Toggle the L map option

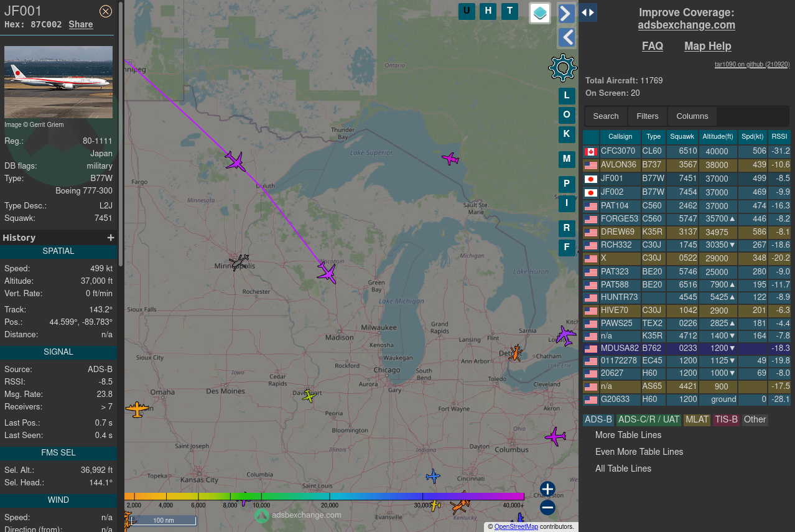pyautogui.click(x=567, y=96)
